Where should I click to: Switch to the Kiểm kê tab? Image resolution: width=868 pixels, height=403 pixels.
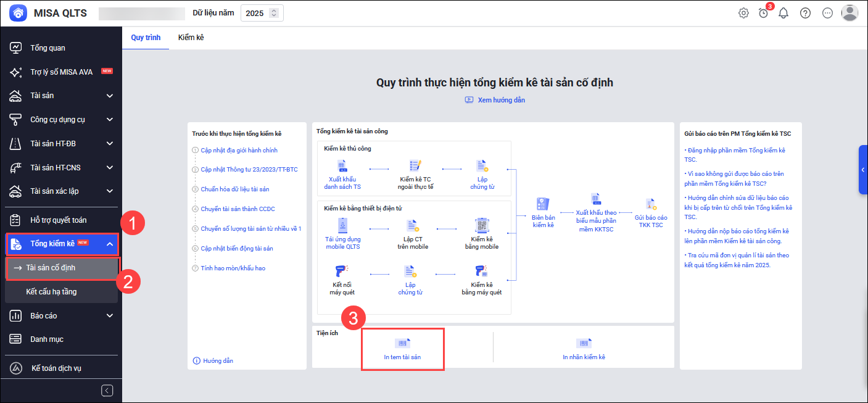tap(191, 38)
